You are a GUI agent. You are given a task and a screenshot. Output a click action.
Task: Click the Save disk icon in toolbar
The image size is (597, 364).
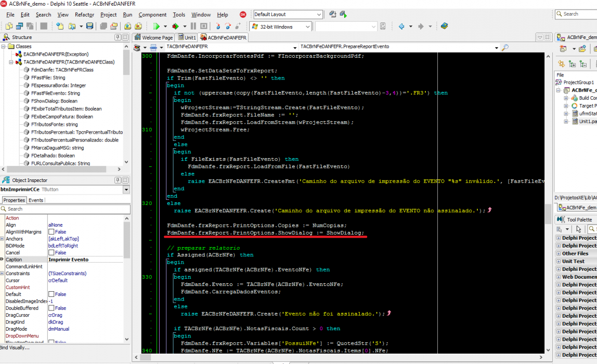(x=89, y=27)
